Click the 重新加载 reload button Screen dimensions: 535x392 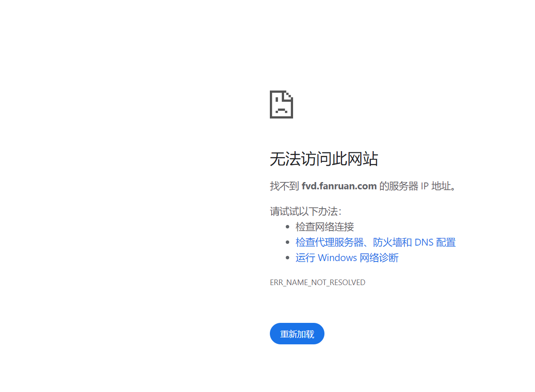point(297,334)
